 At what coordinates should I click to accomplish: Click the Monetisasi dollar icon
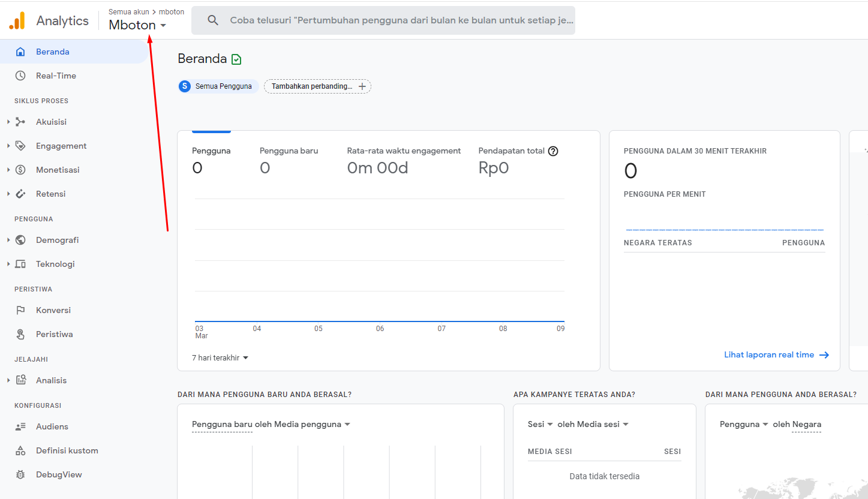coord(20,170)
